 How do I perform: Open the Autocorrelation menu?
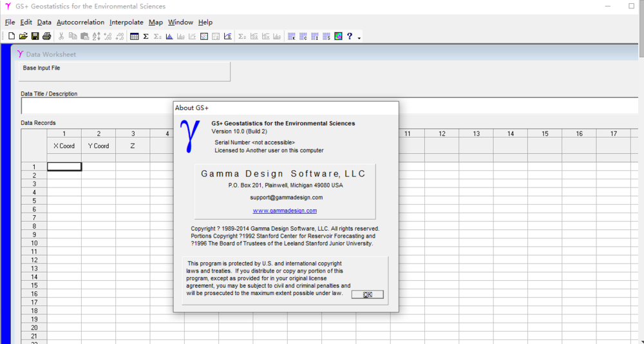[80, 22]
